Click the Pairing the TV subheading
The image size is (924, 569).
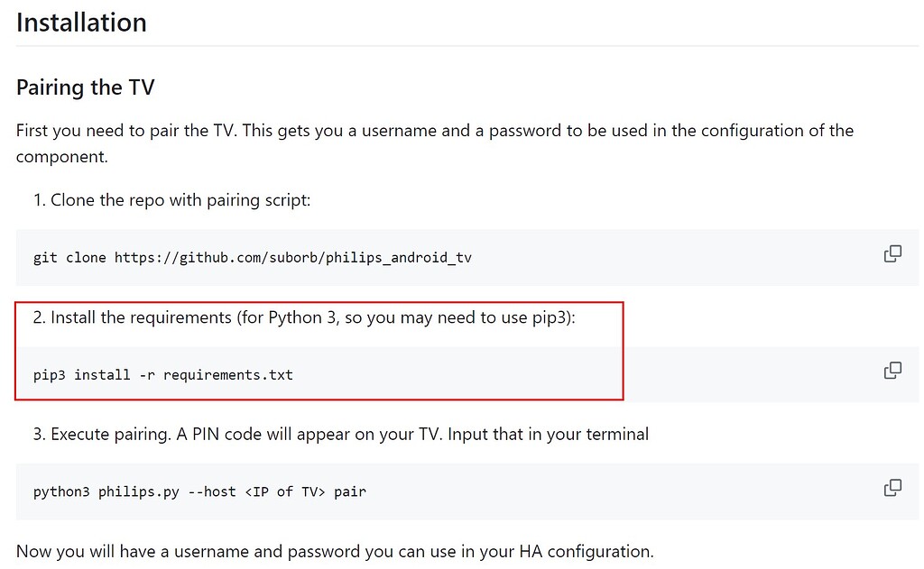pyautogui.click(x=85, y=87)
